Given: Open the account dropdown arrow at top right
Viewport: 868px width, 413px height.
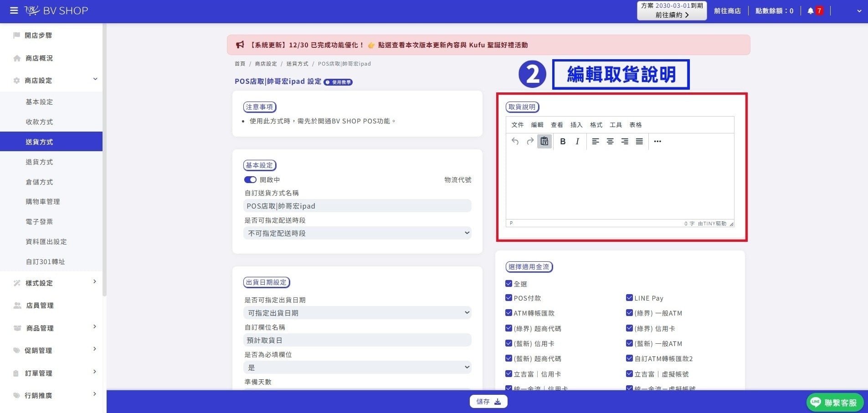Looking at the screenshot, I should click(x=859, y=11).
